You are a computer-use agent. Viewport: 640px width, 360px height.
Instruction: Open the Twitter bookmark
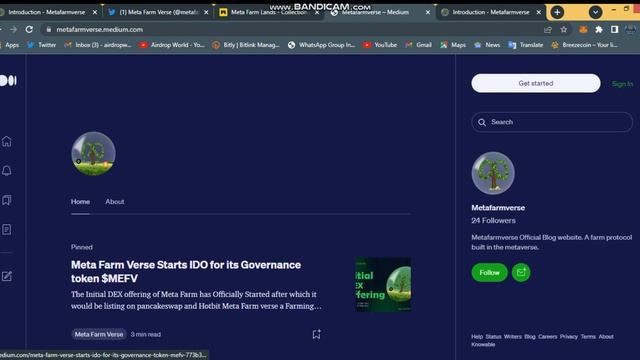point(41,45)
